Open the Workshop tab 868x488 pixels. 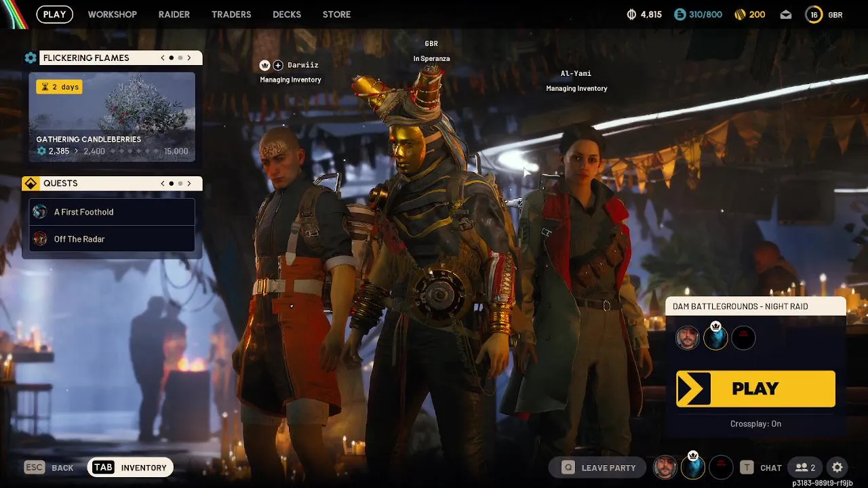(112, 14)
